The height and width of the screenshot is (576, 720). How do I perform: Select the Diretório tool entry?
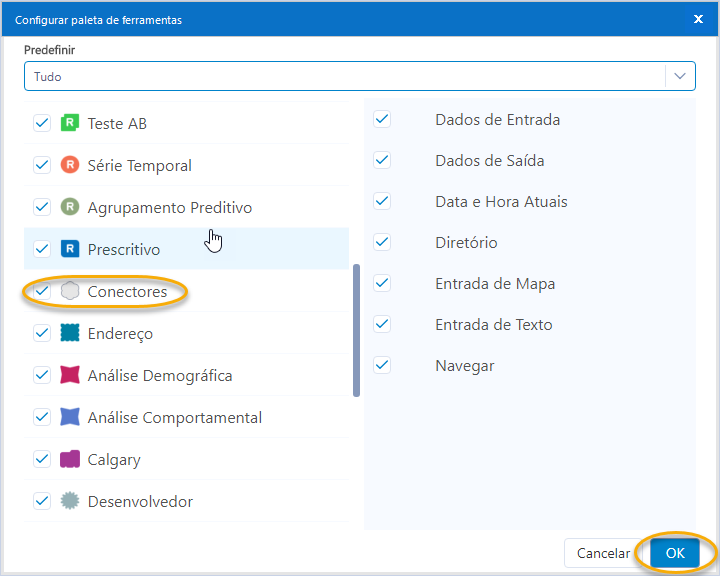[466, 243]
